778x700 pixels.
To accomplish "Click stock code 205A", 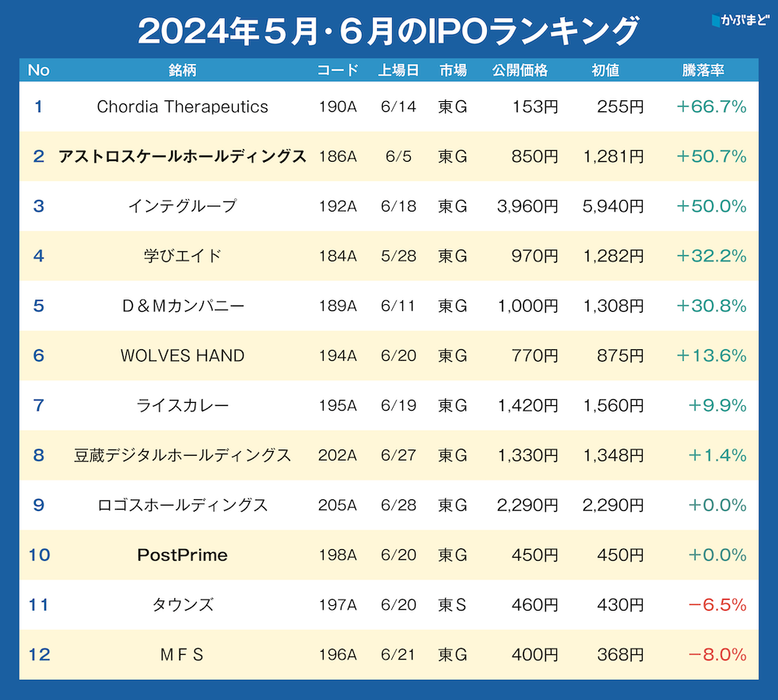I will tap(338, 505).
